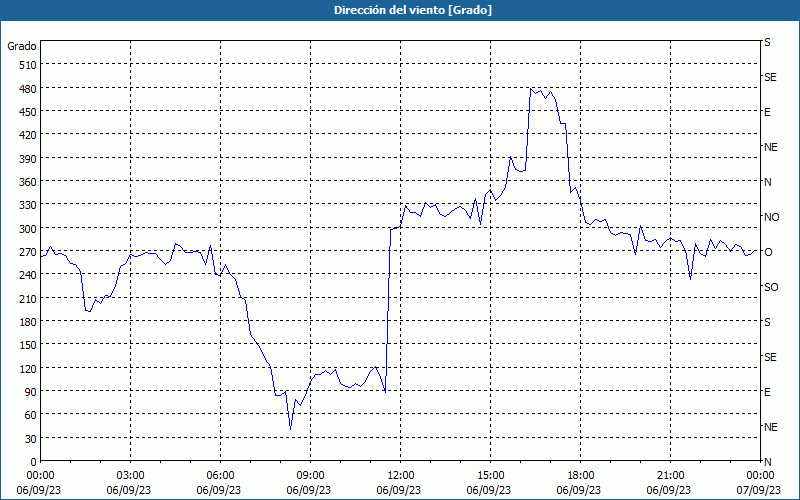Select the 0 degree axis label
This screenshot has height=500, width=800.
(x=34, y=462)
